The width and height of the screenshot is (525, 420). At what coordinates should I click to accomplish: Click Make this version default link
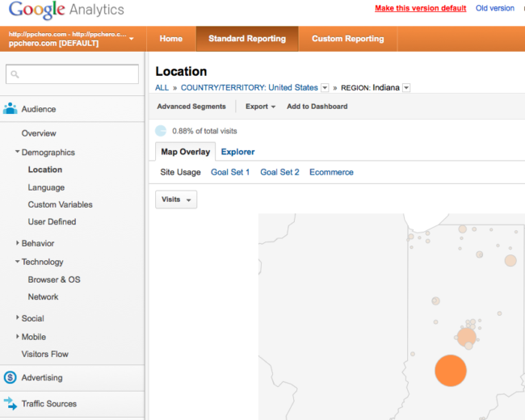click(x=421, y=8)
